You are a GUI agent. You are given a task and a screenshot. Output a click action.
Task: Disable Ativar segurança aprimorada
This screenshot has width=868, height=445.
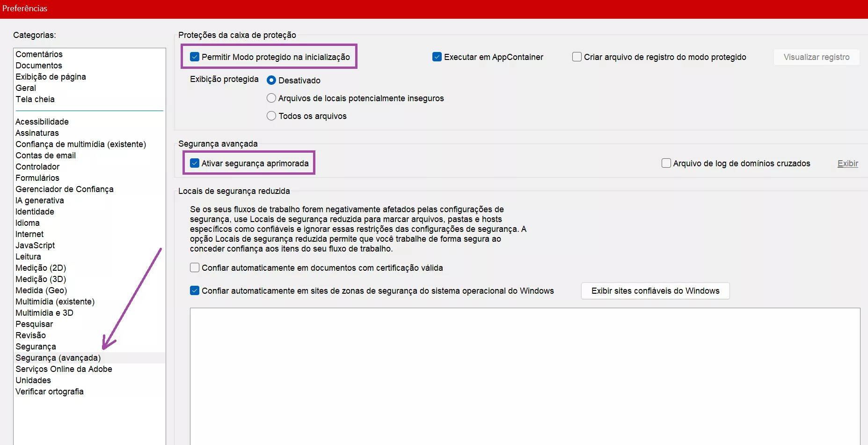(x=194, y=163)
